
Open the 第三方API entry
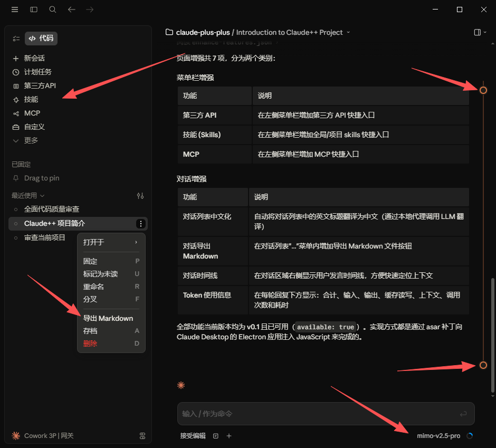coord(34,85)
